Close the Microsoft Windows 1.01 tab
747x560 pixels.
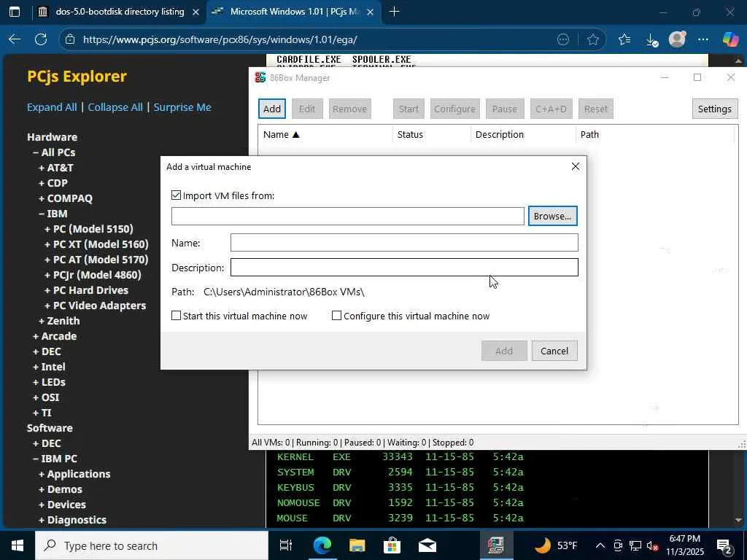click(x=370, y=12)
